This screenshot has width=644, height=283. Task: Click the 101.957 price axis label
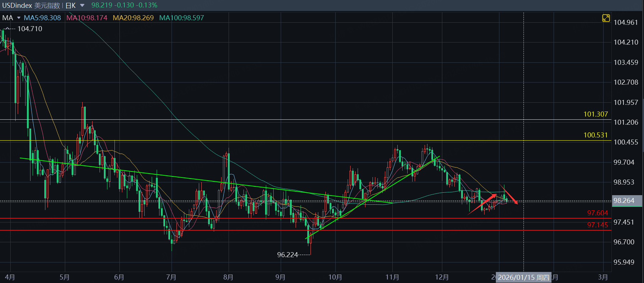[x=626, y=102]
